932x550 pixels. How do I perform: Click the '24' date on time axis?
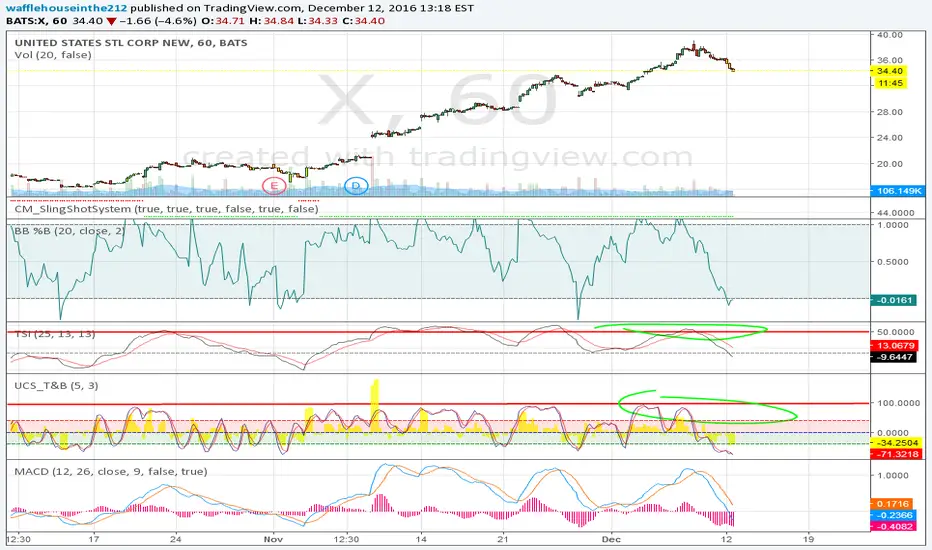(x=175, y=539)
